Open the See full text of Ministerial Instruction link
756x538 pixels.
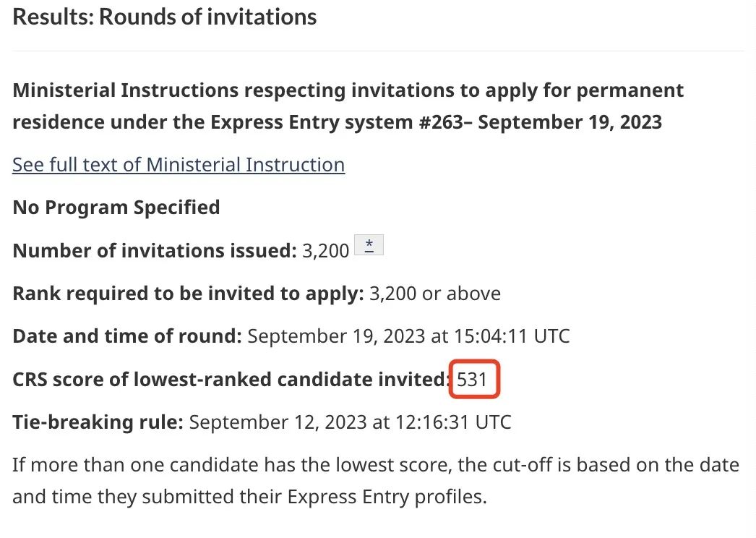[x=179, y=165]
